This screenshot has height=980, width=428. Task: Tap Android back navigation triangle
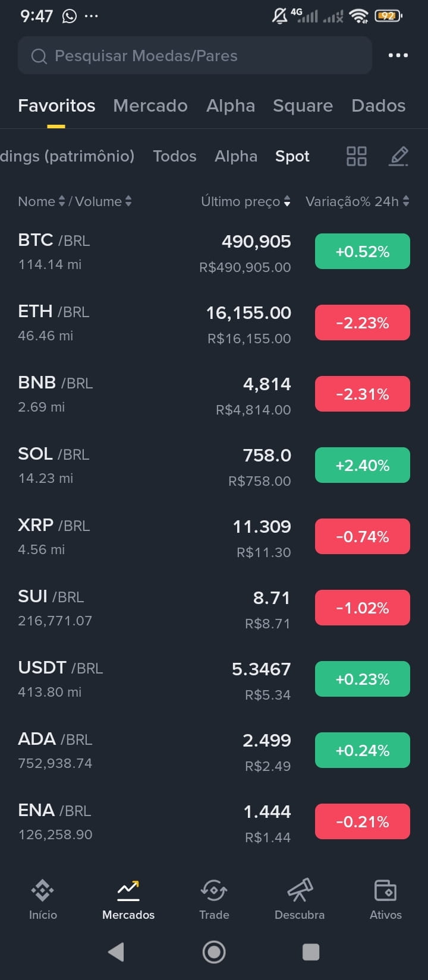[117, 952]
